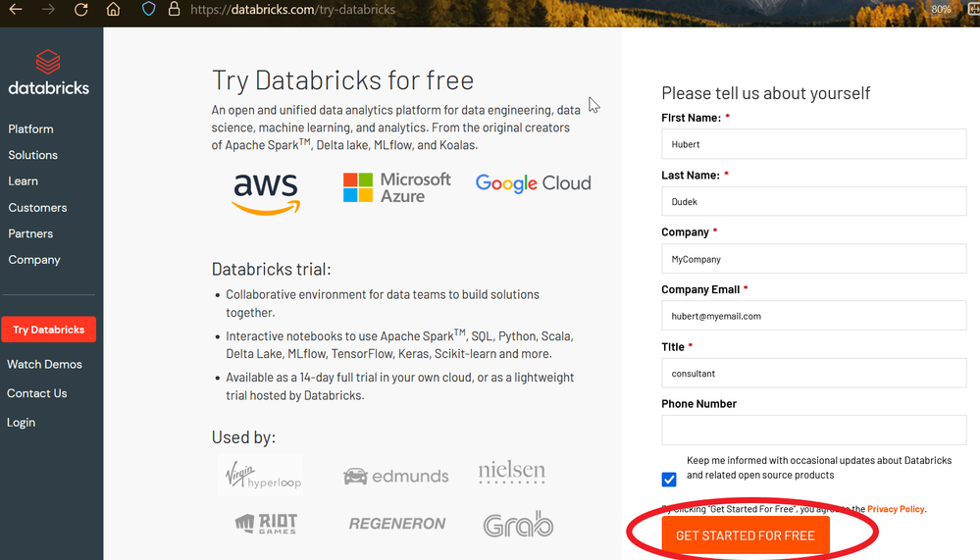Click the padlock site security icon

coord(174,10)
